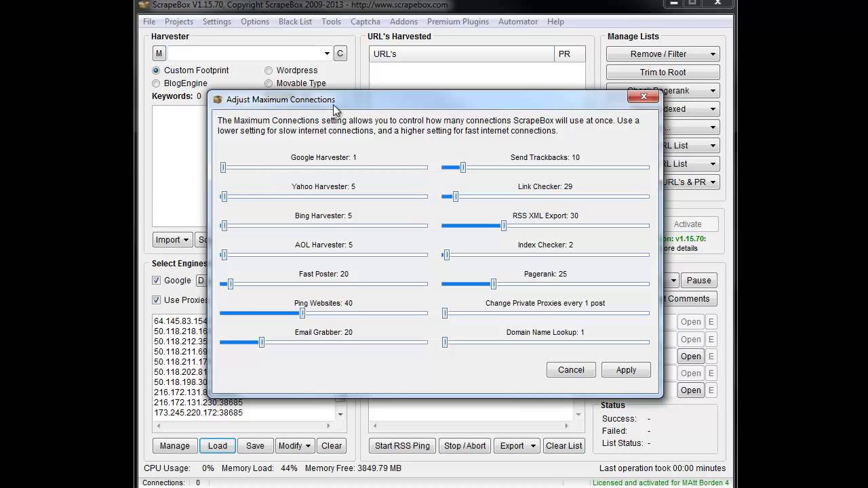Screen dimensions: 868x488
Task: Open the Remove / Filter dropdown
Action: (663, 54)
